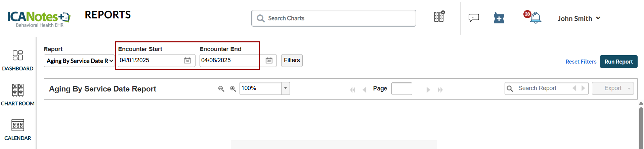Viewport: 644px width, 149px height.
Task: Zoom in the report view
Action: pyautogui.click(x=233, y=89)
